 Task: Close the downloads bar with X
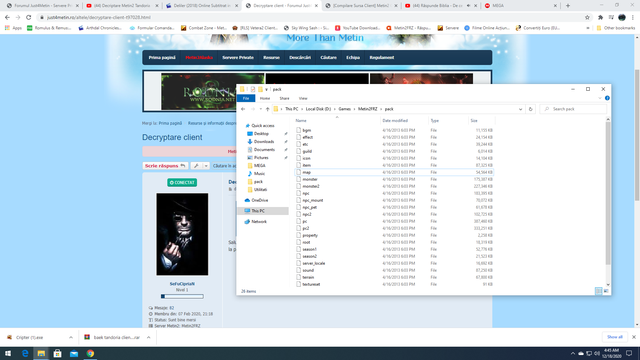pos(633,337)
